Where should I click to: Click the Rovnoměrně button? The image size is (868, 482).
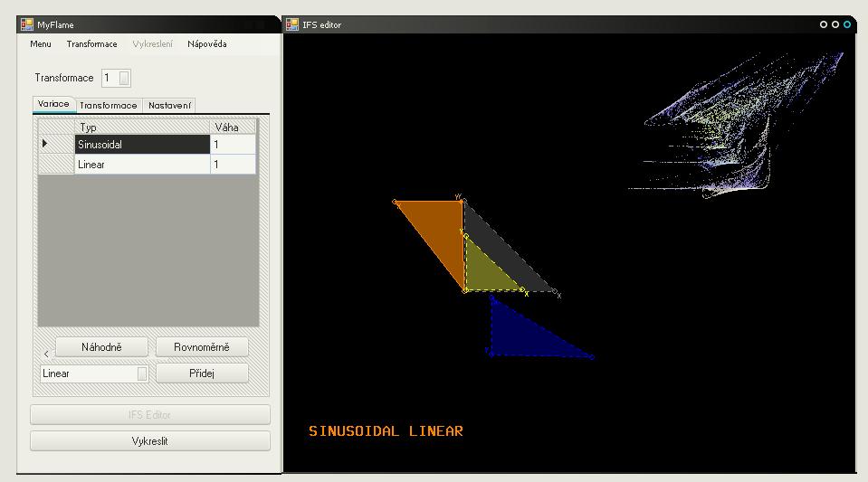[202, 347]
